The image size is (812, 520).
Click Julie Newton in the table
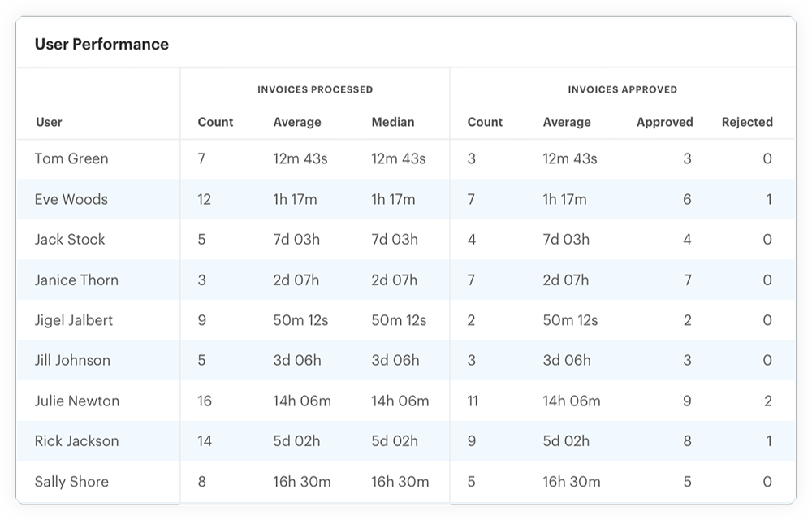coord(77,401)
